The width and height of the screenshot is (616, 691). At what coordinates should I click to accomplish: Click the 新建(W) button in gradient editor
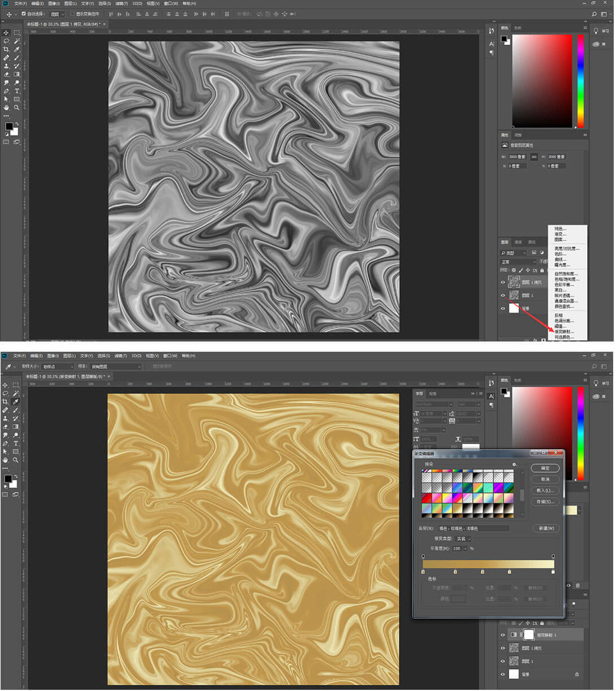coord(546,528)
